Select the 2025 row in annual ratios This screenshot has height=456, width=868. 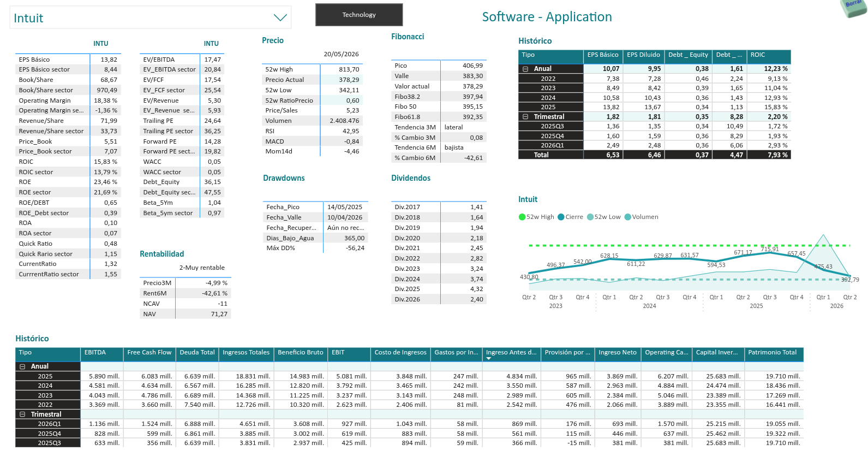pos(548,107)
